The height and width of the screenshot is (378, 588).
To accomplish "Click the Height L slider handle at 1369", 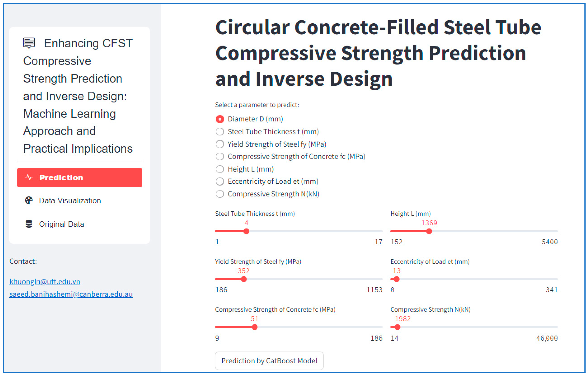I will [x=429, y=231].
